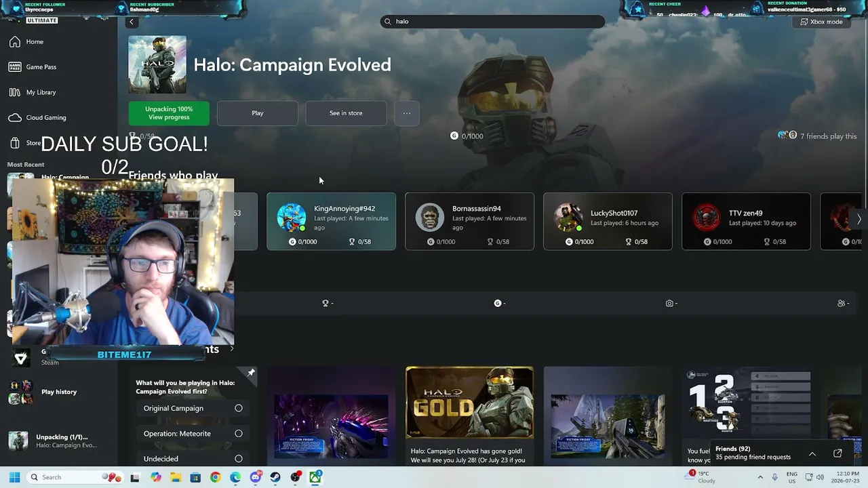This screenshot has height=488, width=868.
Task: Open Play history
Action: (58, 392)
